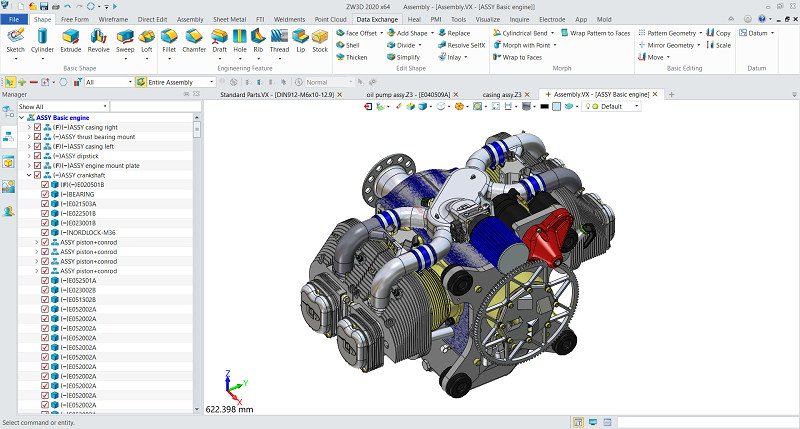Open the Entire Assembly filter dropdown

click(211, 82)
